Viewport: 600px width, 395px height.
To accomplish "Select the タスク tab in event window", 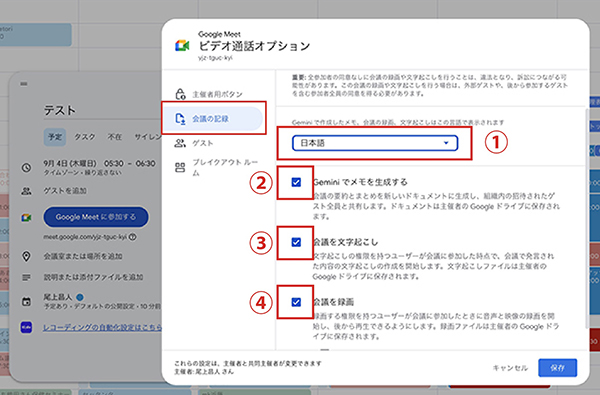I will pos(85,137).
